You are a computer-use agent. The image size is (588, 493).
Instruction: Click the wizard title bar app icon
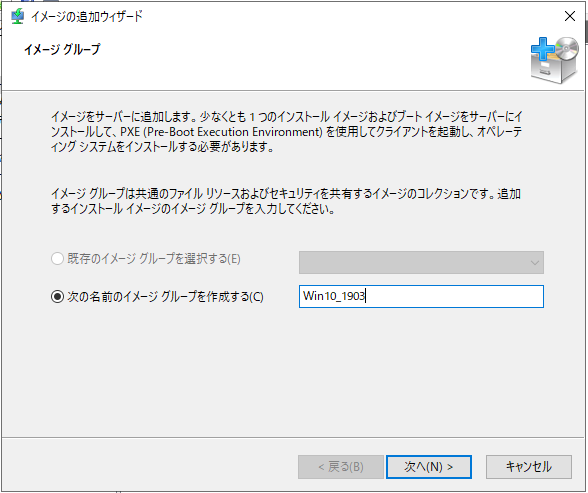17,16
